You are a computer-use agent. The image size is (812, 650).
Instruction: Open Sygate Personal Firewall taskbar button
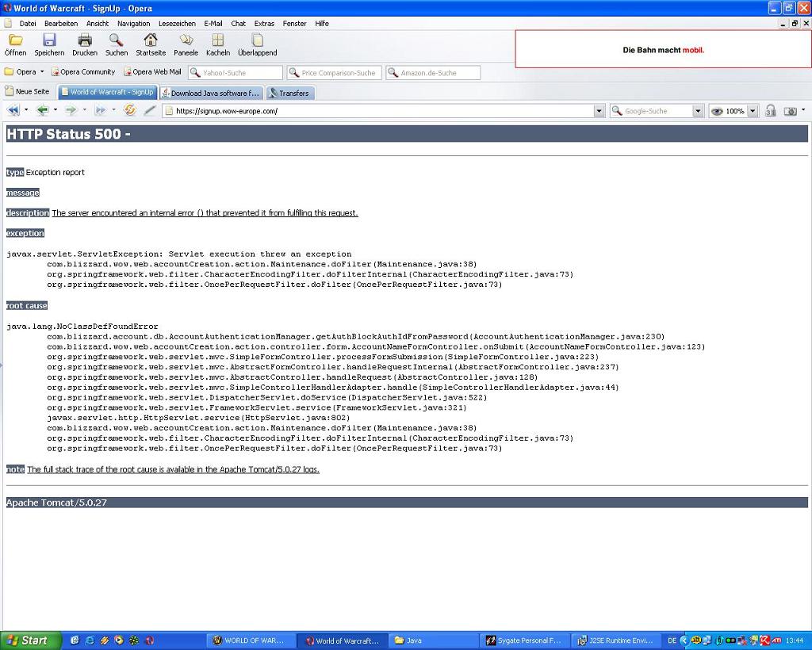[x=524, y=640]
